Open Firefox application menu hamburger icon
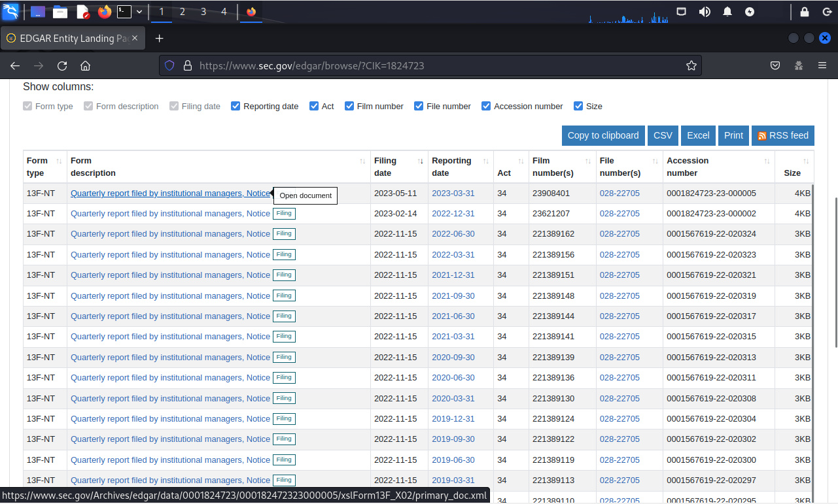Screen dimensions: 838x504 [822, 65]
